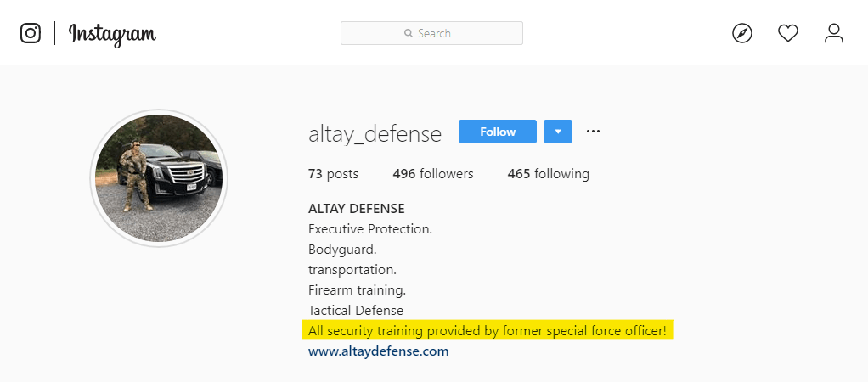Screen dimensions: 868x382
Task: Open the altay_defense profile picture
Action: click(159, 178)
